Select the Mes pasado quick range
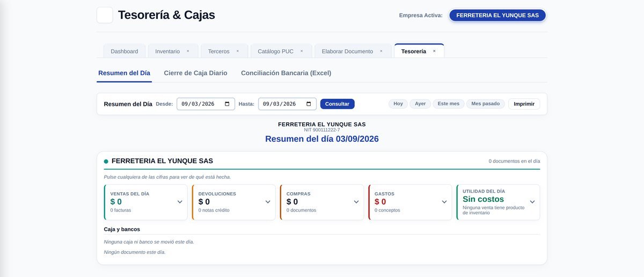 [x=486, y=104]
